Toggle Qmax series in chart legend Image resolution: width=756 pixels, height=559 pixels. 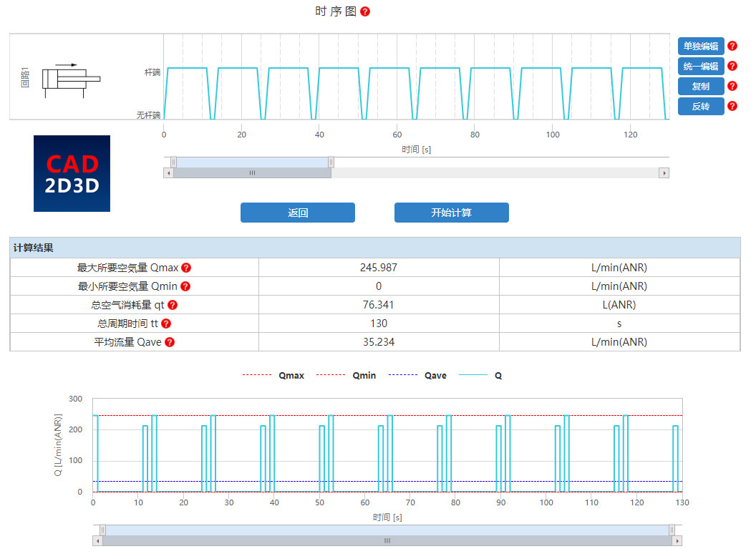(273, 375)
